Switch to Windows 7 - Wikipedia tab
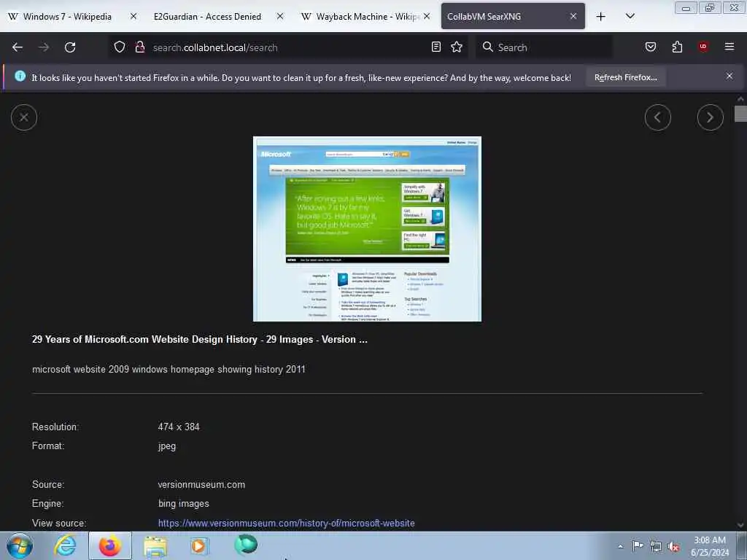 tap(68, 16)
